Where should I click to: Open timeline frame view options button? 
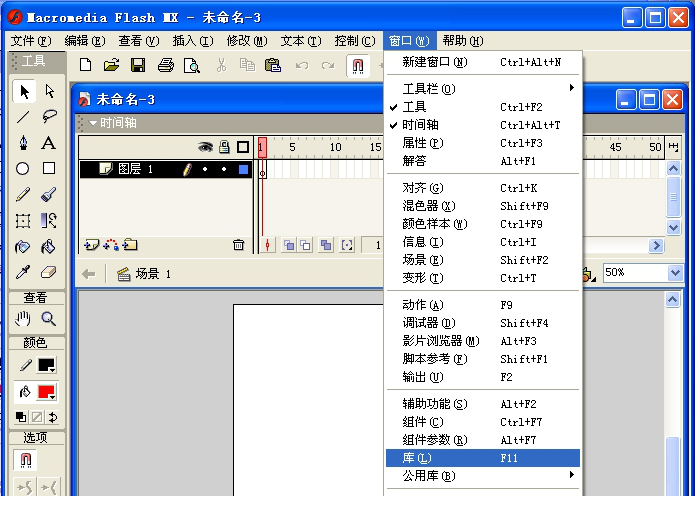673,147
